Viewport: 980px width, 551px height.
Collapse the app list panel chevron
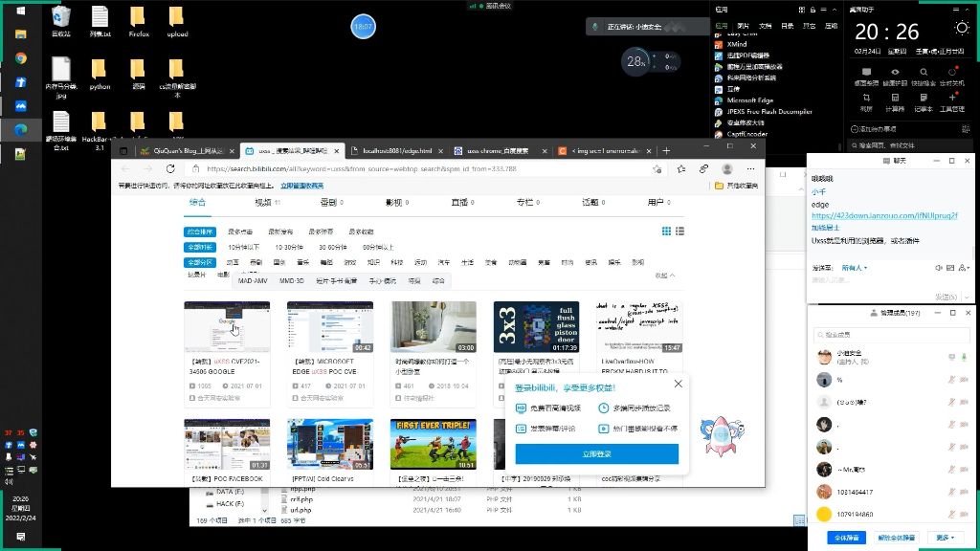pos(835,10)
